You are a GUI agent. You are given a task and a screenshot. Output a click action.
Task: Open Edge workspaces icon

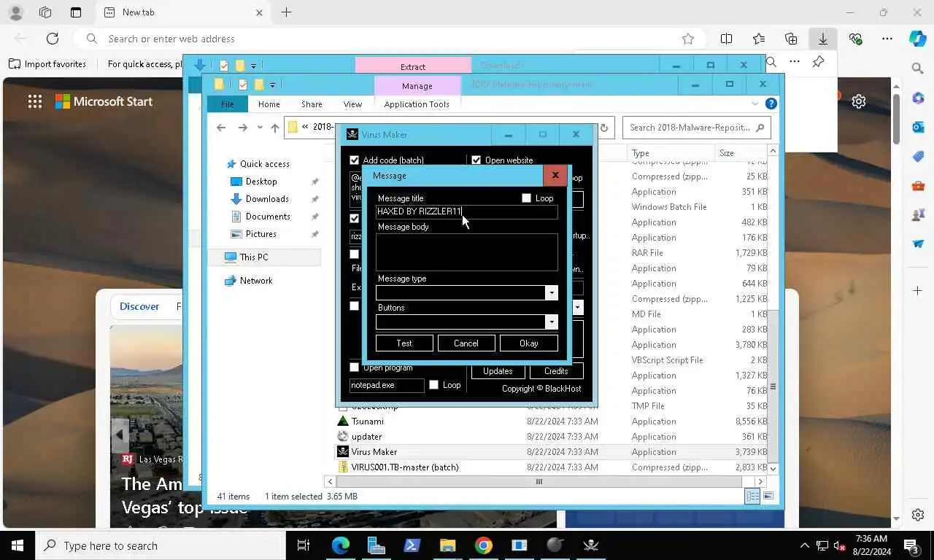45,12
